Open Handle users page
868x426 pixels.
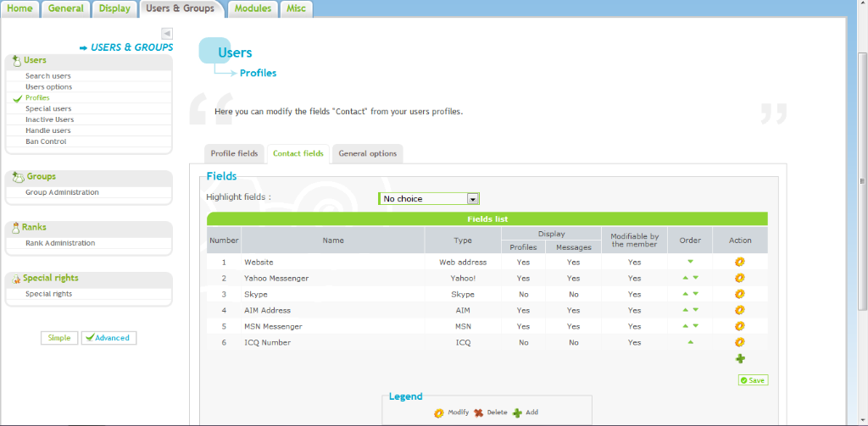click(48, 130)
